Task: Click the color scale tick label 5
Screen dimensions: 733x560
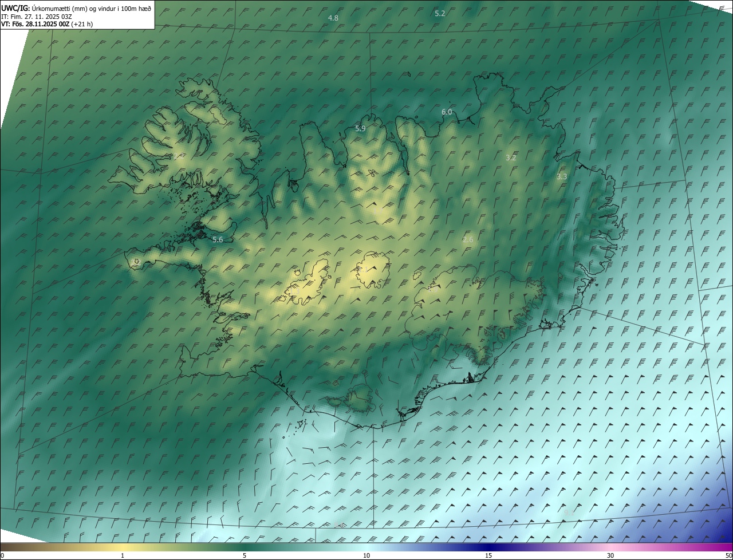Action: tap(245, 555)
